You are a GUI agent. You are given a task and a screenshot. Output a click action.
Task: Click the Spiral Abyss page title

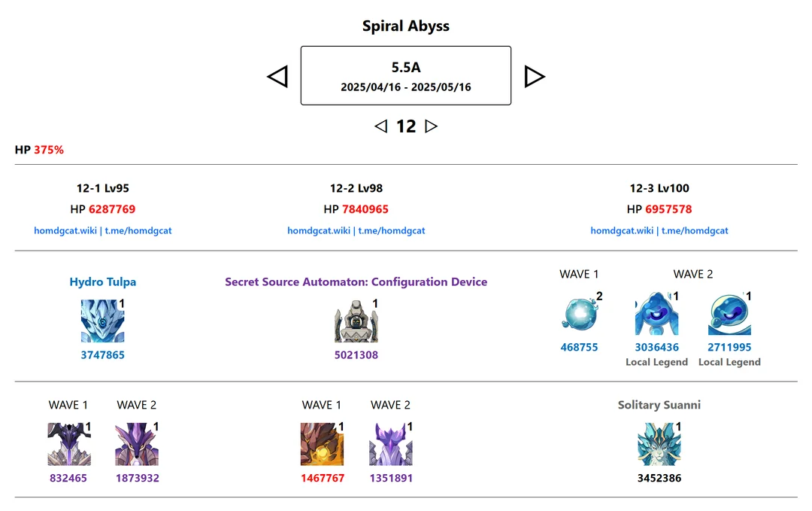[x=406, y=26]
